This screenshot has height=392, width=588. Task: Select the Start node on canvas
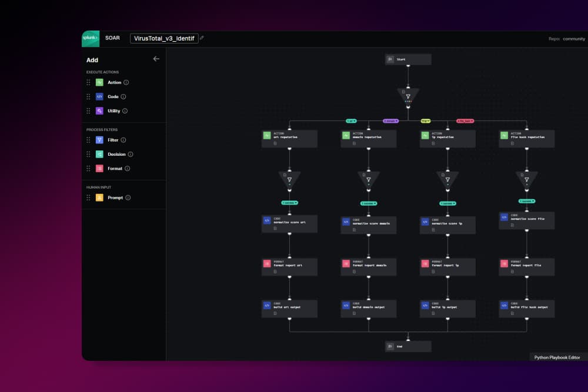click(408, 59)
